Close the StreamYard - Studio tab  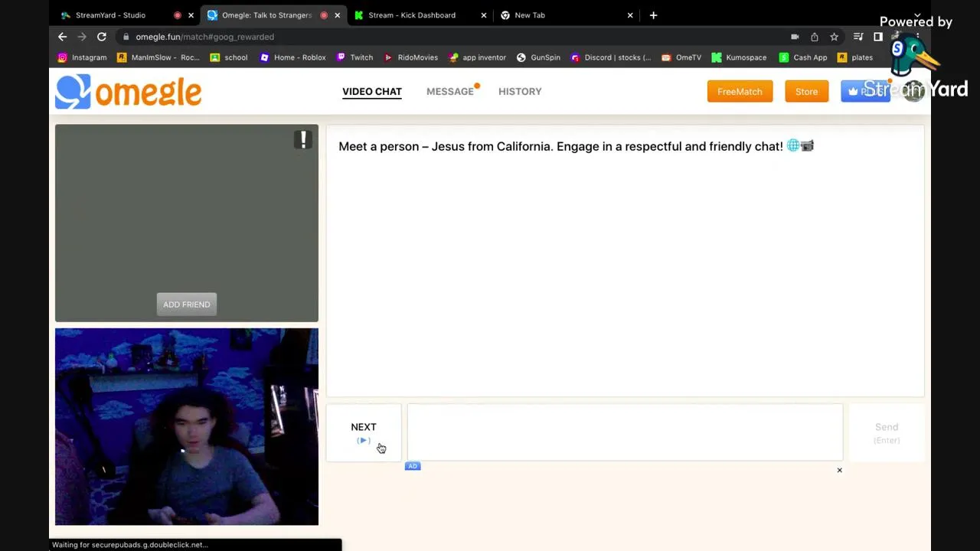point(191,15)
